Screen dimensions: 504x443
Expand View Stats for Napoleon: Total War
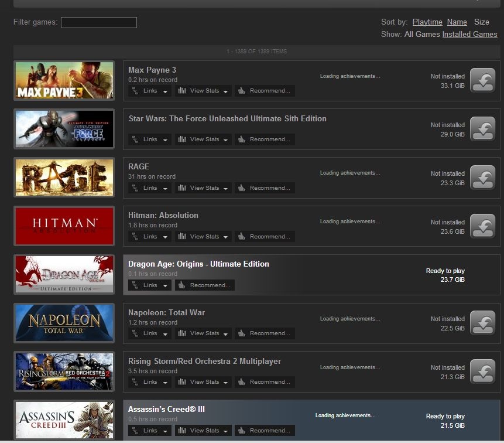(203, 333)
